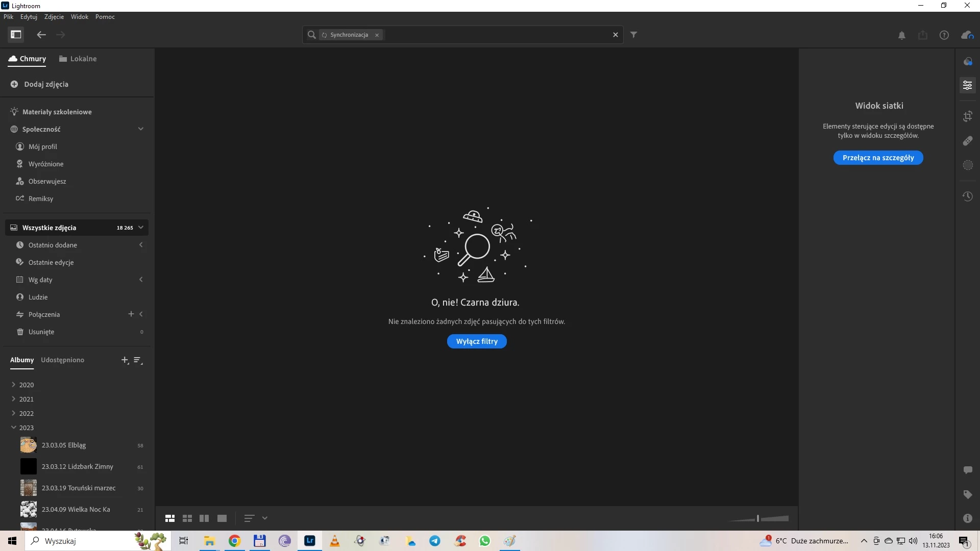This screenshot has height=551, width=980.
Task: Open the masking tool
Action: coord(968,165)
